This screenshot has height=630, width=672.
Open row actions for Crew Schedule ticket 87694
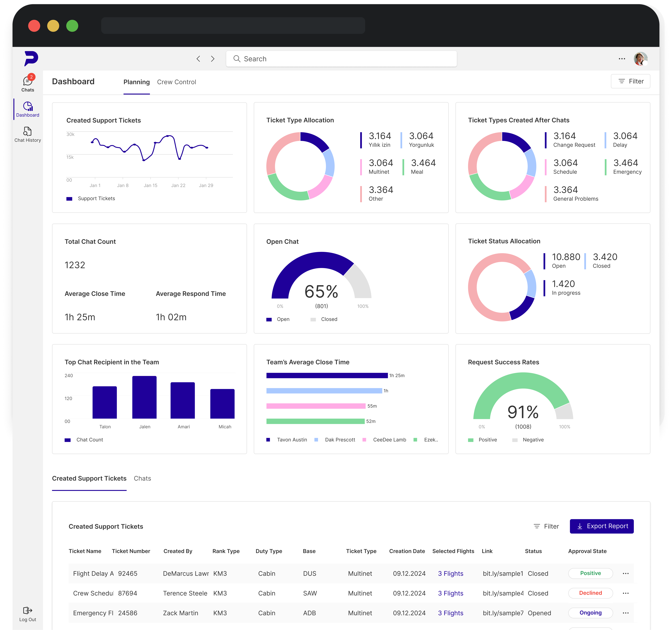coord(625,593)
